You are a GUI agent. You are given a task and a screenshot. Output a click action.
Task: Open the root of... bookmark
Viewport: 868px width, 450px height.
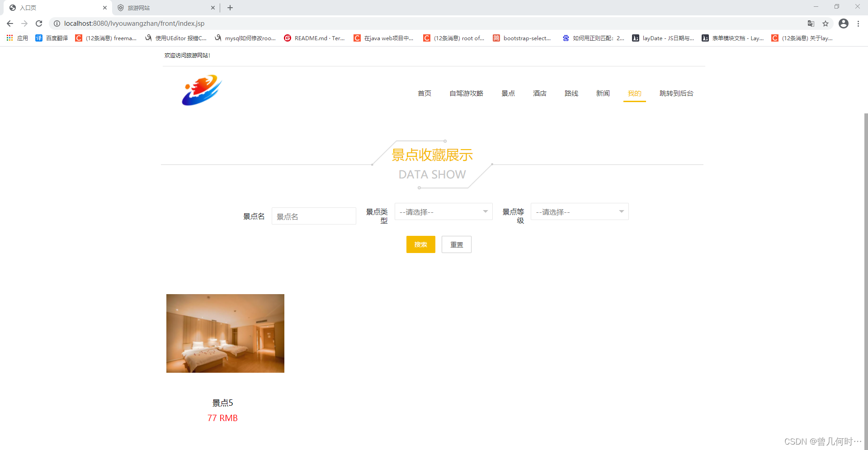pos(453,38)
